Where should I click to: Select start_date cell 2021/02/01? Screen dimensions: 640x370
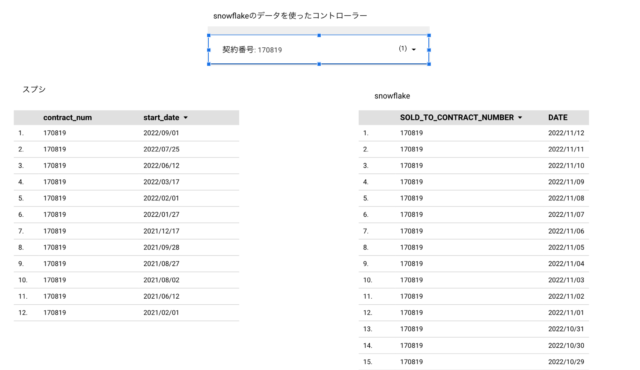pos(161,312)
